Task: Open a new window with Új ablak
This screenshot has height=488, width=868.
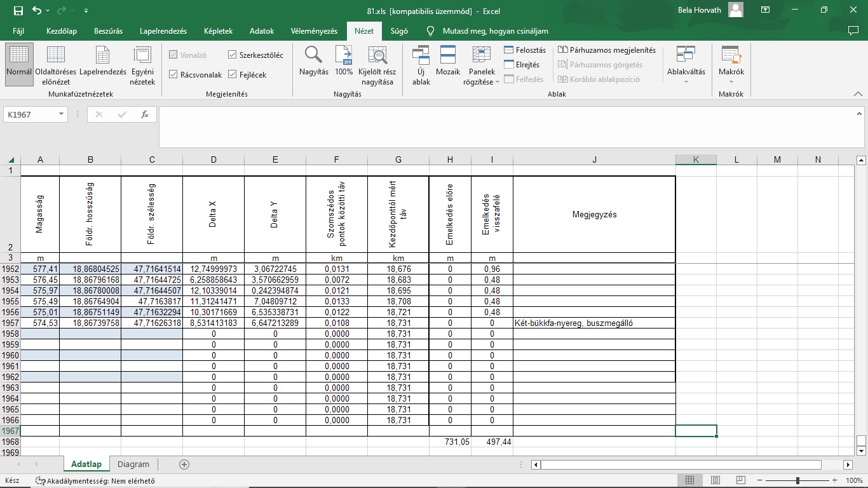Action: click(421, 64)
